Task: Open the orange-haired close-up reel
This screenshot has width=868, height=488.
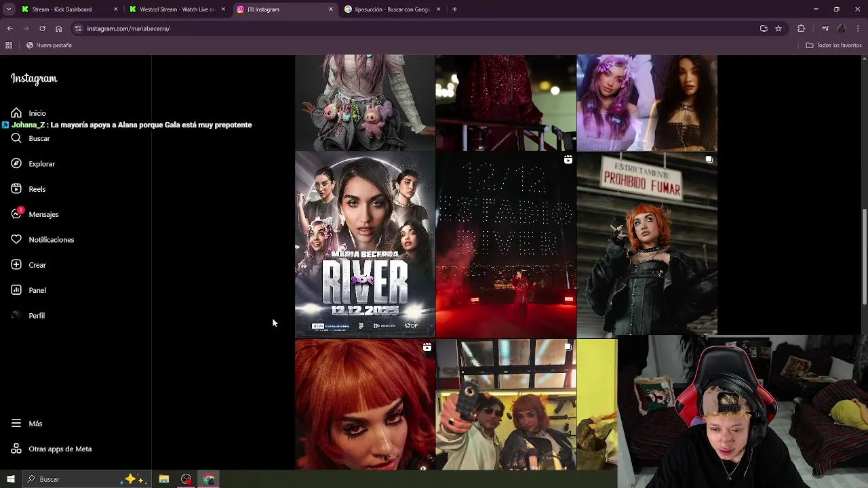Action: pos(365,404)
